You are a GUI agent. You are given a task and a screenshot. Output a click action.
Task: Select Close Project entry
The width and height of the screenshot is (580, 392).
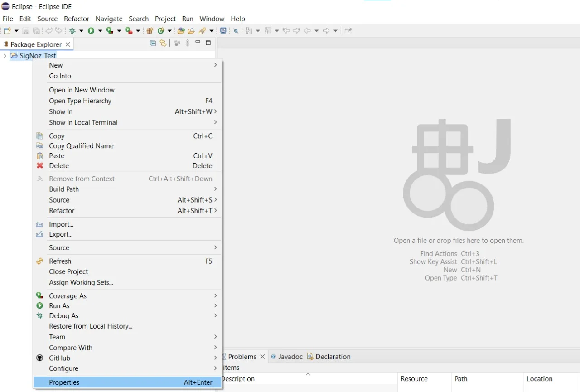[x=128, y=271]
